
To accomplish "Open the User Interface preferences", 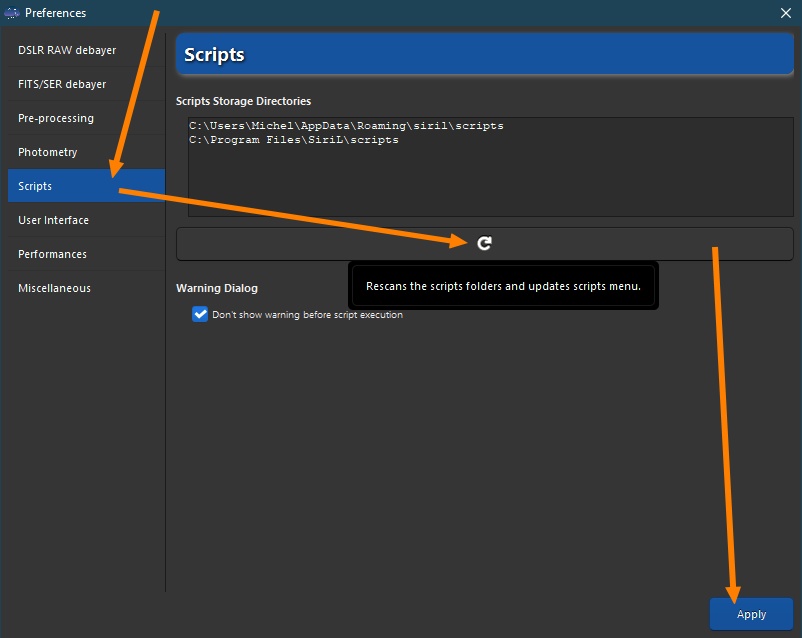I will tap(54, 220).
